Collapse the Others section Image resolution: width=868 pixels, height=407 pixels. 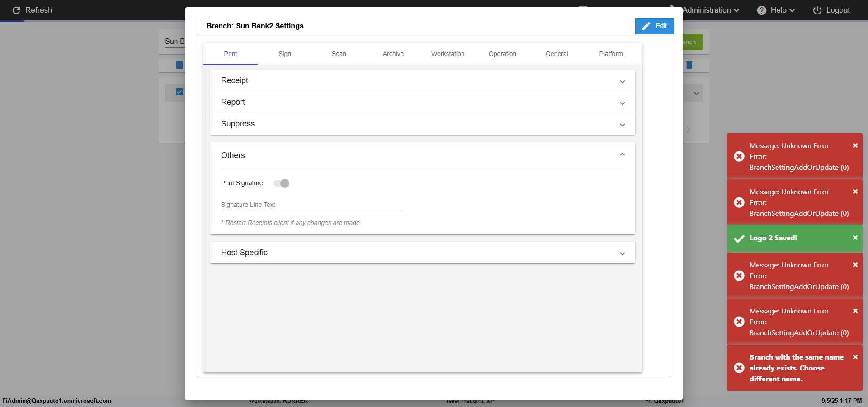(622, 155)
